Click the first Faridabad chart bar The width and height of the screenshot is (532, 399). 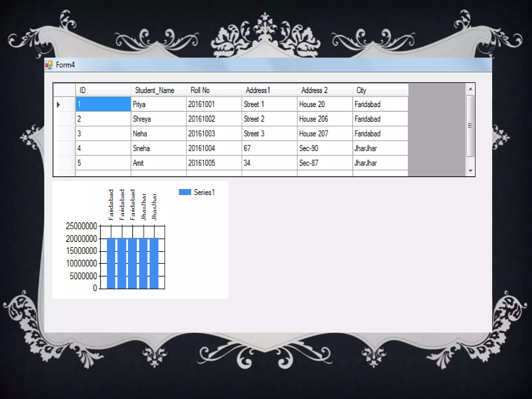pyautogui.click(x=111, y=263)
